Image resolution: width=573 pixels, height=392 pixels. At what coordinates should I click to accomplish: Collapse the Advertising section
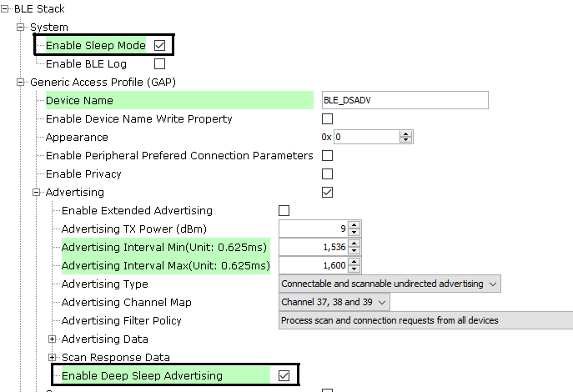[38, 192]
